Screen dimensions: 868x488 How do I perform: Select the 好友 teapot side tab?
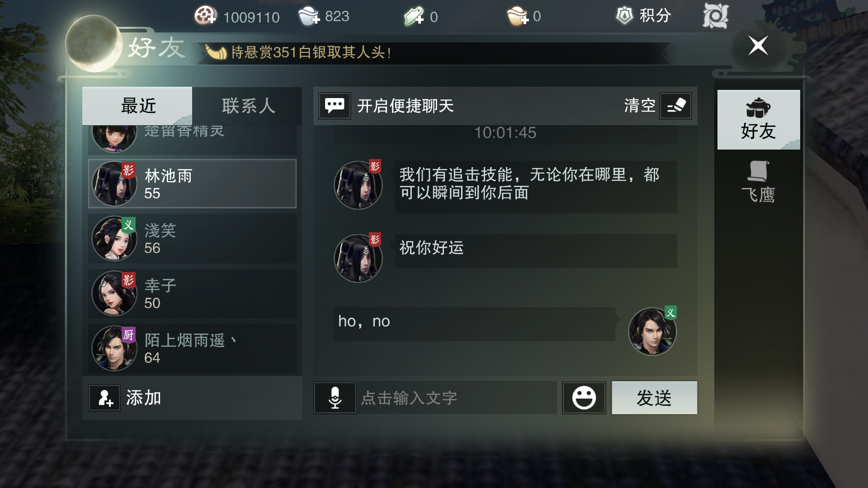click(758, 119)
